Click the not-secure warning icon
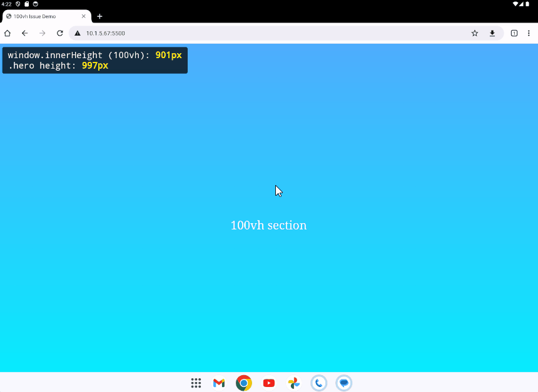Screen dimensions: 538x392 [x=78, y=33]
